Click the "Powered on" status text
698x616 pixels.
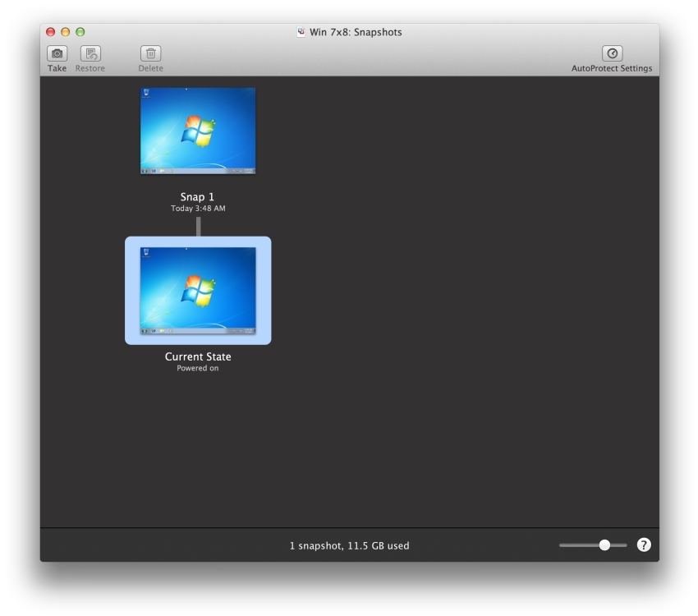198,368
